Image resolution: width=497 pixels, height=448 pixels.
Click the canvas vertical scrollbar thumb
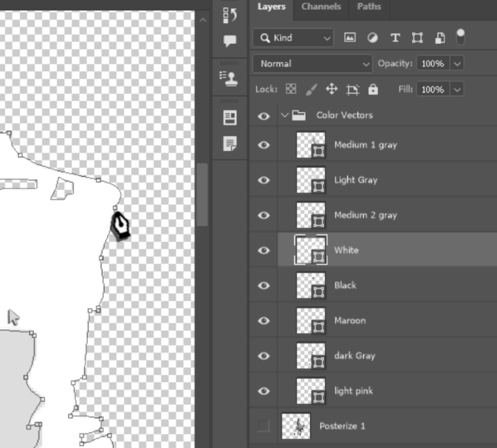pos(202,194)
